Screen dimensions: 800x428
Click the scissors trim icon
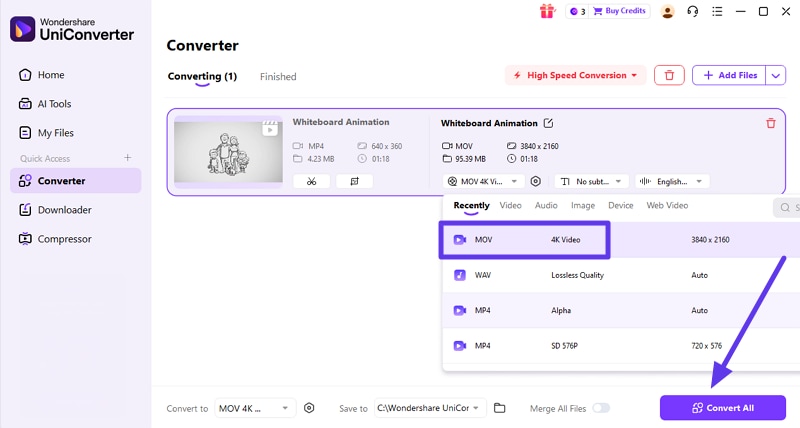[312, 182]
